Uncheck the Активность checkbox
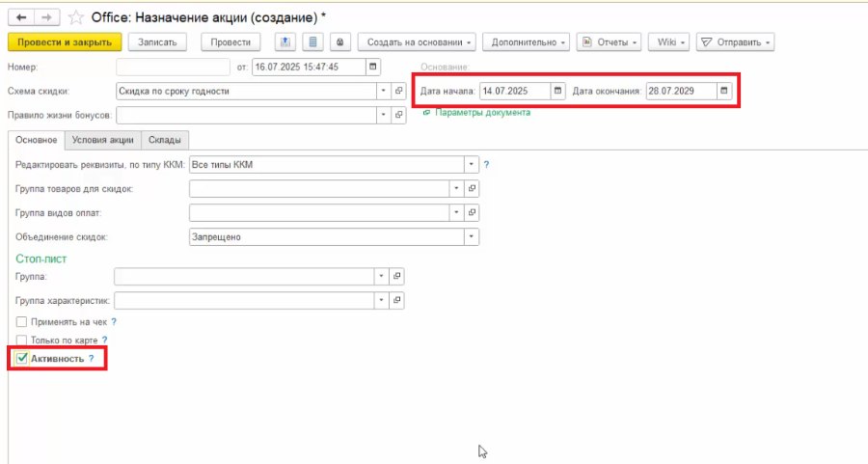Viewport: 868px width, 464px height. (x=21, y=359)
